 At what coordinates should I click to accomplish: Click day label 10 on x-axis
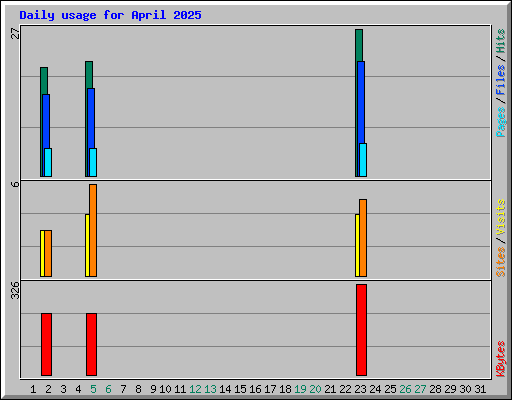tap(165, 389)
